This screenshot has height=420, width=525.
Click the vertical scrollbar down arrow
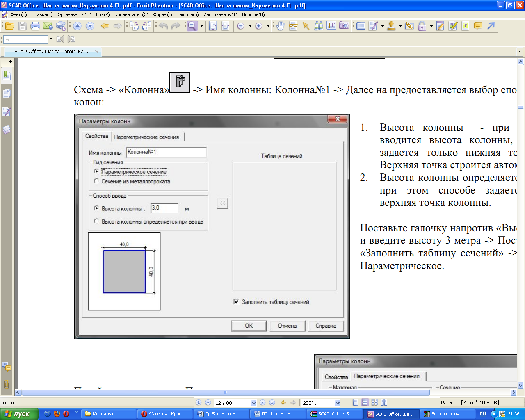(521, 385)
